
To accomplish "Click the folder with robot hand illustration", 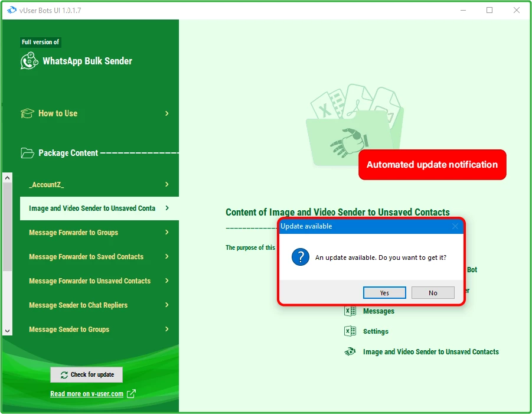I will click(x=354, y=126).
